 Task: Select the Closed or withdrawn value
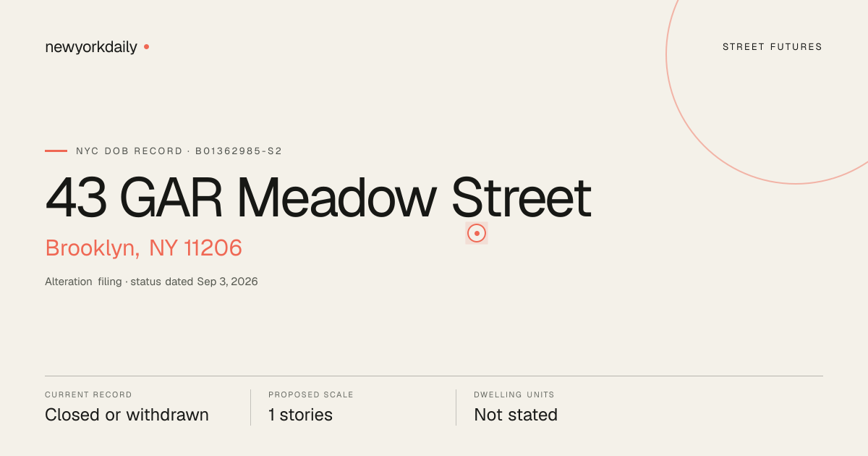coord(127,415)
